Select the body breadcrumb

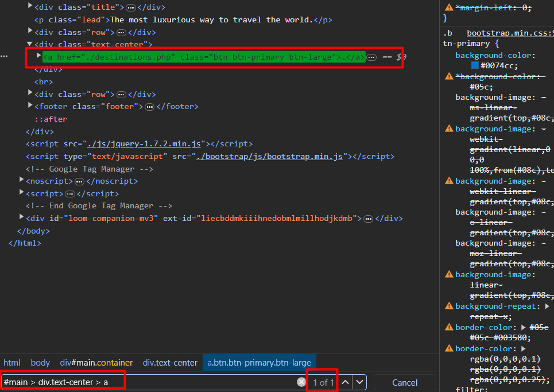click(x=40, y=363)
